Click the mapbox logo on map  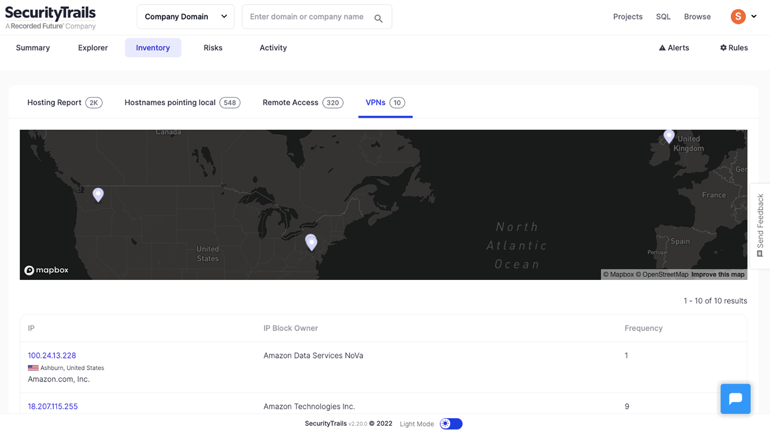pyautogui.click(x=47, y=270)
